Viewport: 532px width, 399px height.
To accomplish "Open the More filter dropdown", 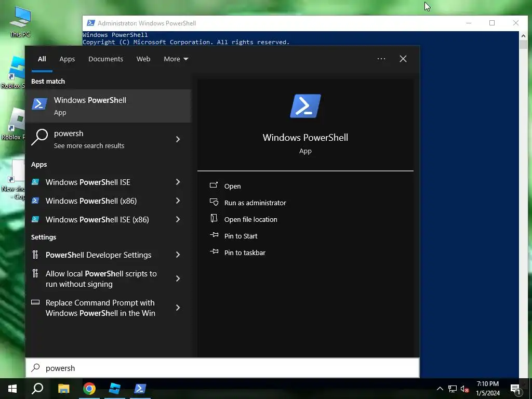I will click(x=176, y=59).
